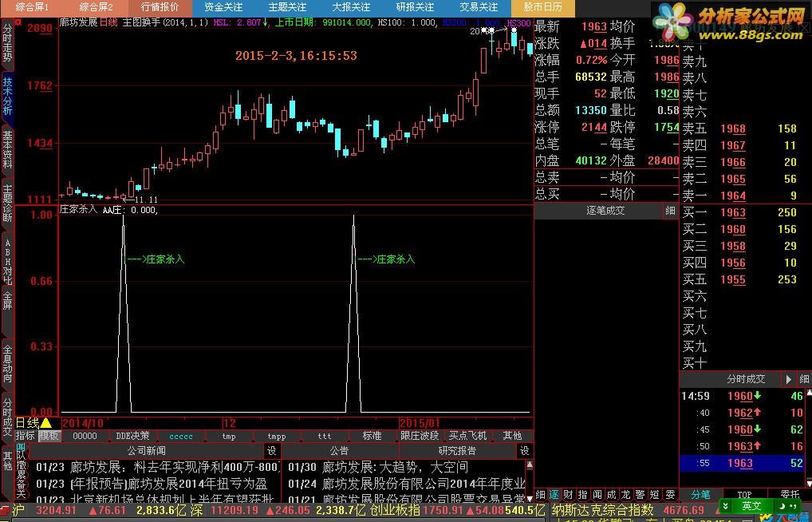This screenshot has width=812, height=522.
Task: Choose the 标准 indicator template
Action: coord(372,436)
